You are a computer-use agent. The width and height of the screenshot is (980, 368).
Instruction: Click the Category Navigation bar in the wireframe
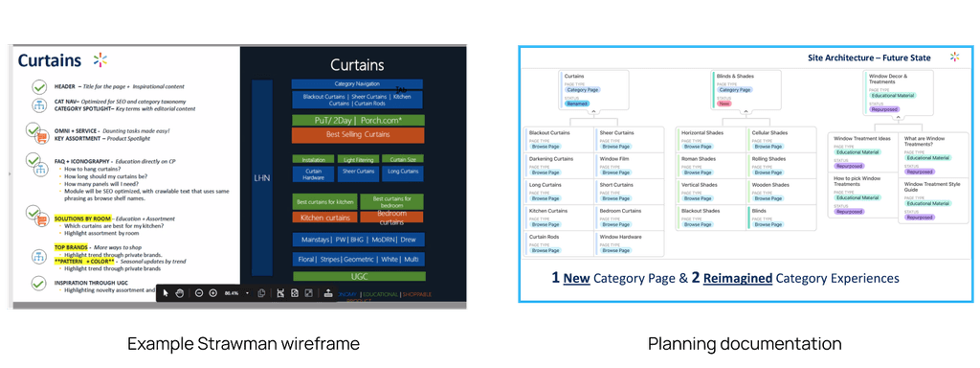coord(358,84)
